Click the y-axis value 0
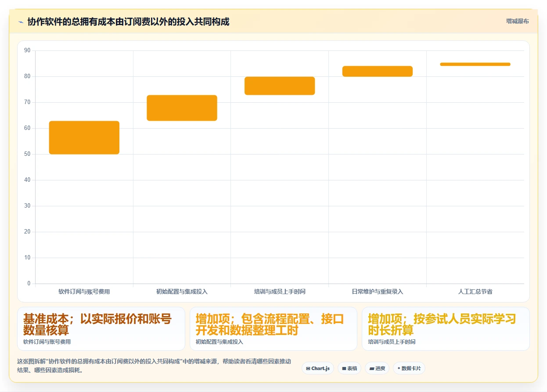547x392 pixels. pos(29,284)
